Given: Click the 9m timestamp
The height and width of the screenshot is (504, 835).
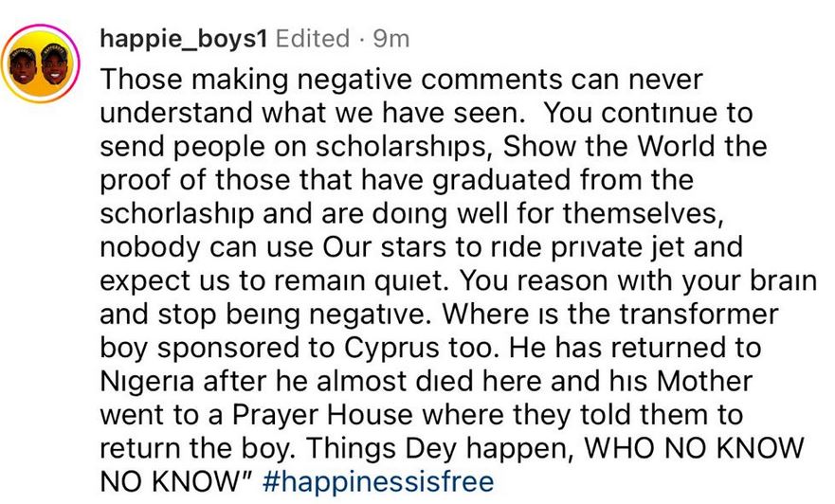Looking at the screenshot, I should 391,38.
